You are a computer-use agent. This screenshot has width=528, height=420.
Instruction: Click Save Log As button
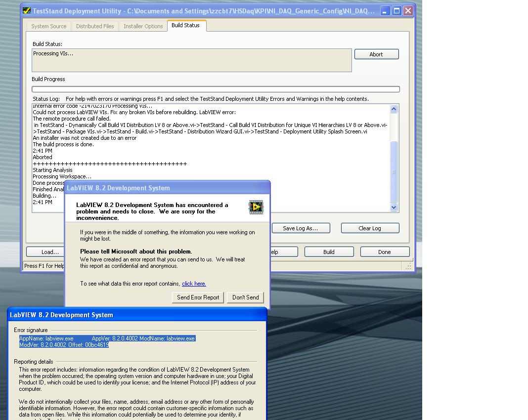click(301, 228)
